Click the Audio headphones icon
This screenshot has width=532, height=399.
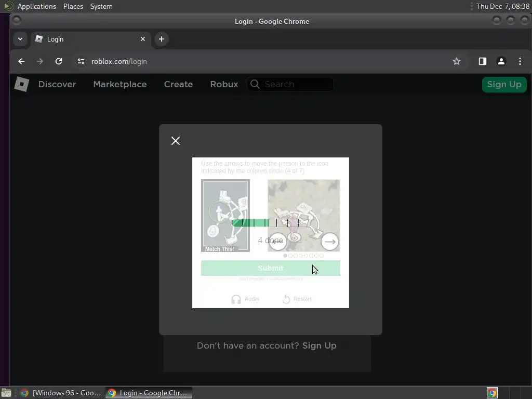pyautogui.click(x=236, y=299)
